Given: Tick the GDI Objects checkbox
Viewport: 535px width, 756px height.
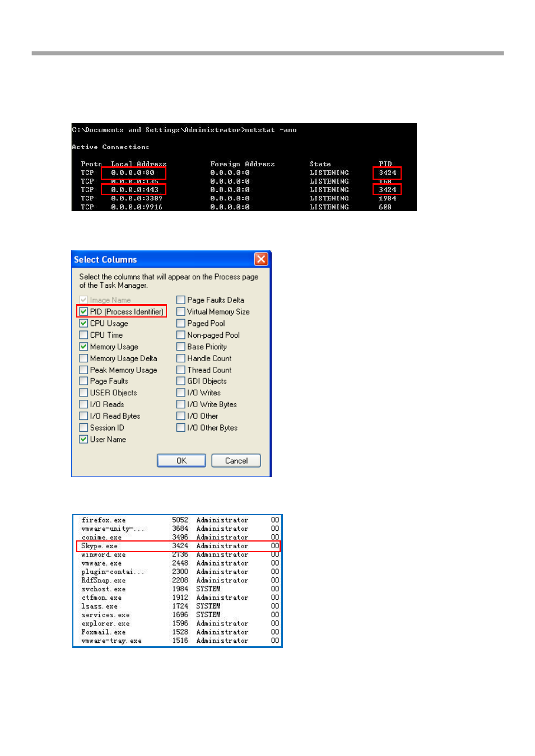Looking at the screenshot, I should [181, 381].
